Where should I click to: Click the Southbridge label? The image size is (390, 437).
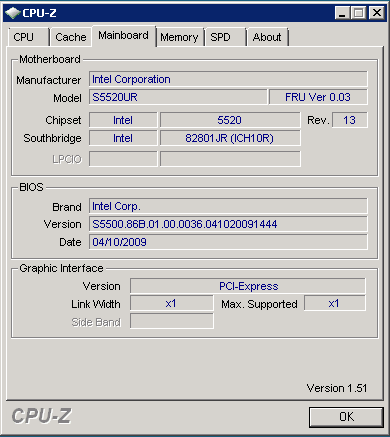[x=52, y=138]
